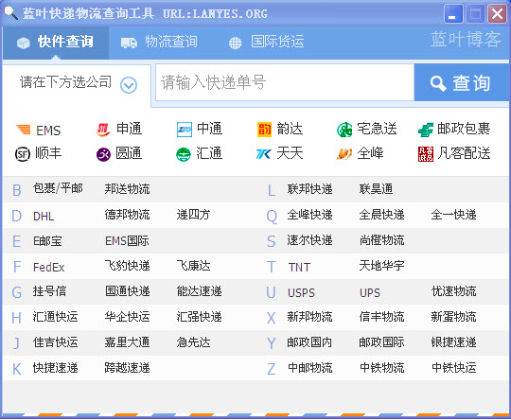This screenshot has width=511, height=420.
Task: Choose the 汇通 green logo icon
Action: click(x=184, y=154)
